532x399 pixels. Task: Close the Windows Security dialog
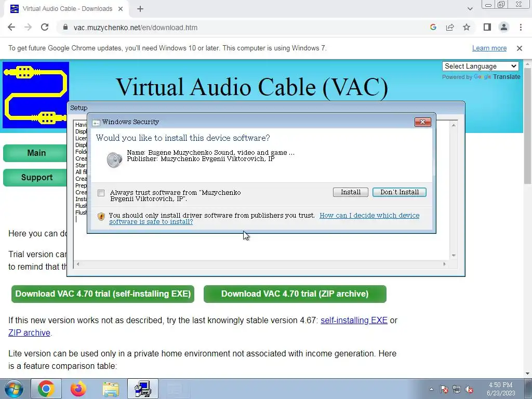point(422,122)
